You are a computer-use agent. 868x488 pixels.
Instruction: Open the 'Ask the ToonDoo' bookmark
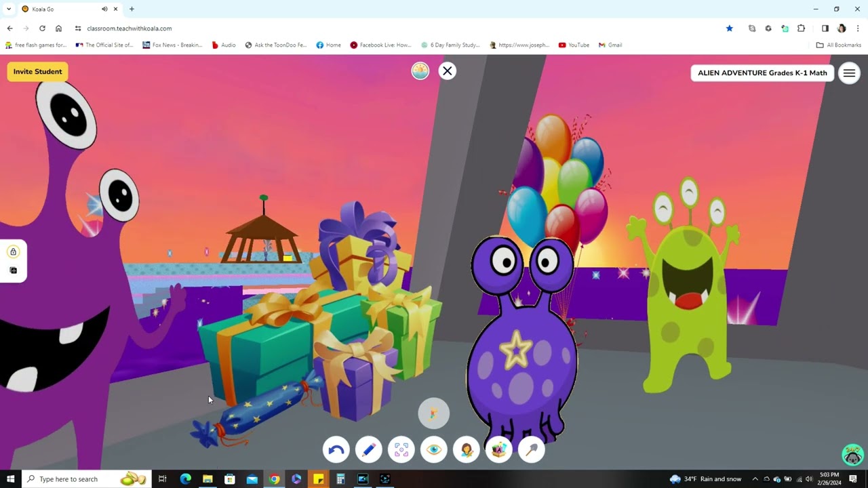[x=275, y=45]
